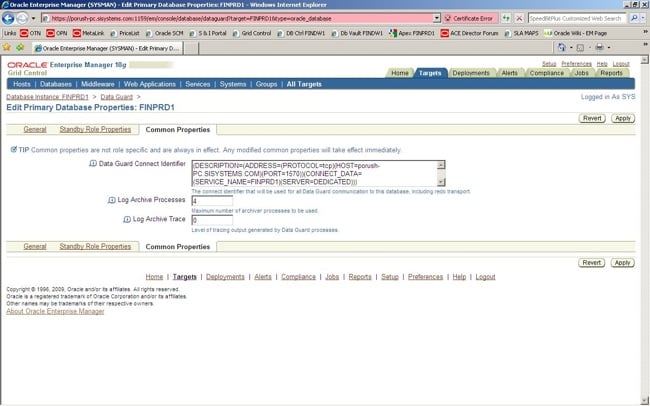Open the OTN favorites link

[31, 33]
